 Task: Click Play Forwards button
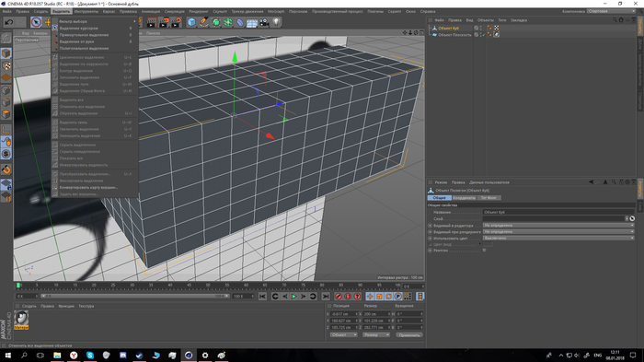tap(293, 297)
